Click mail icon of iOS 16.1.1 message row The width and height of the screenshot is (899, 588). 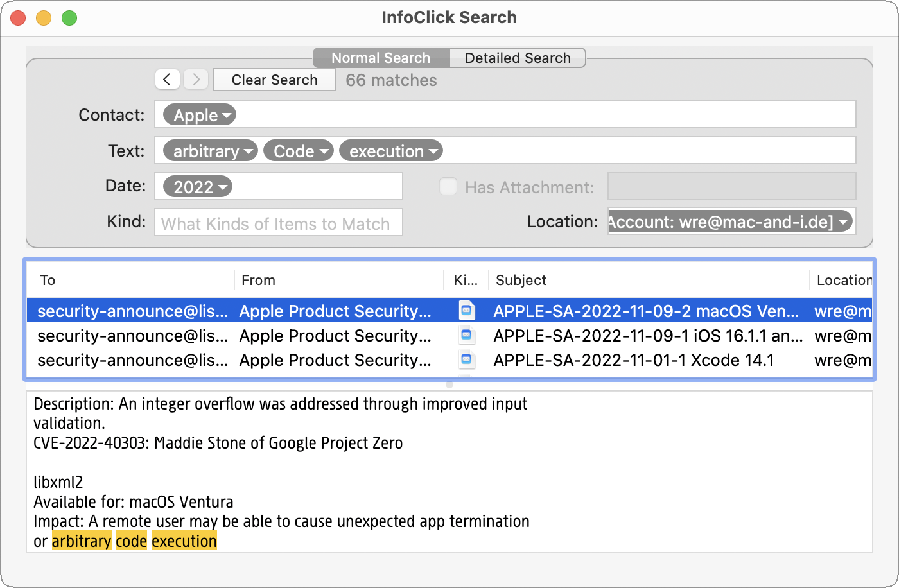(467, 336)
